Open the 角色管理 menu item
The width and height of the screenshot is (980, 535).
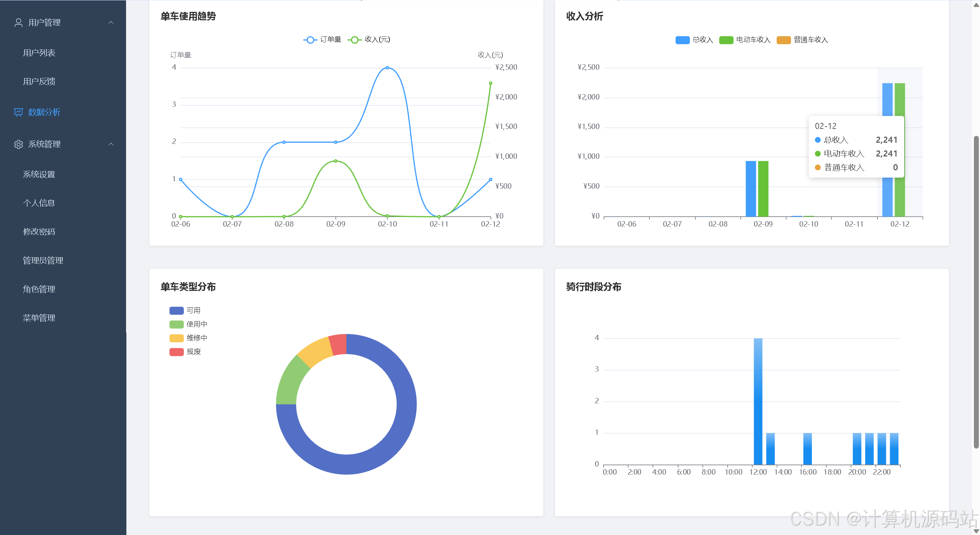click(x=39, y=289)
